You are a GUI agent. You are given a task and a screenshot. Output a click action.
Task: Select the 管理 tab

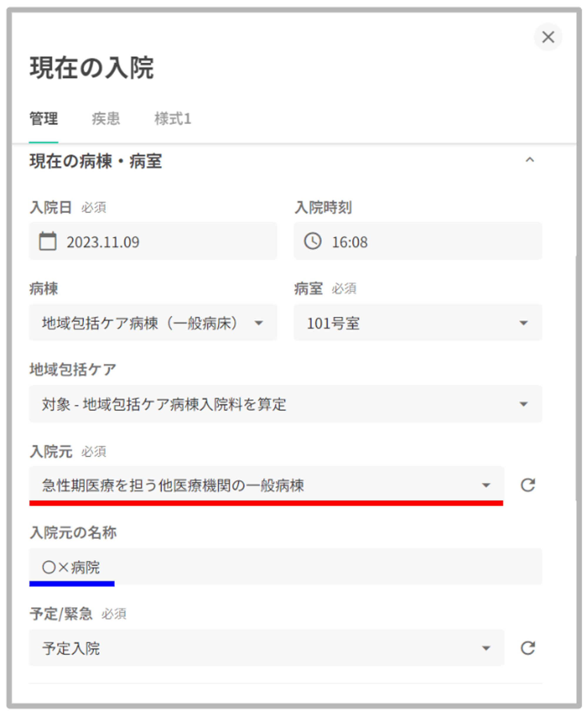click(43, 119)
